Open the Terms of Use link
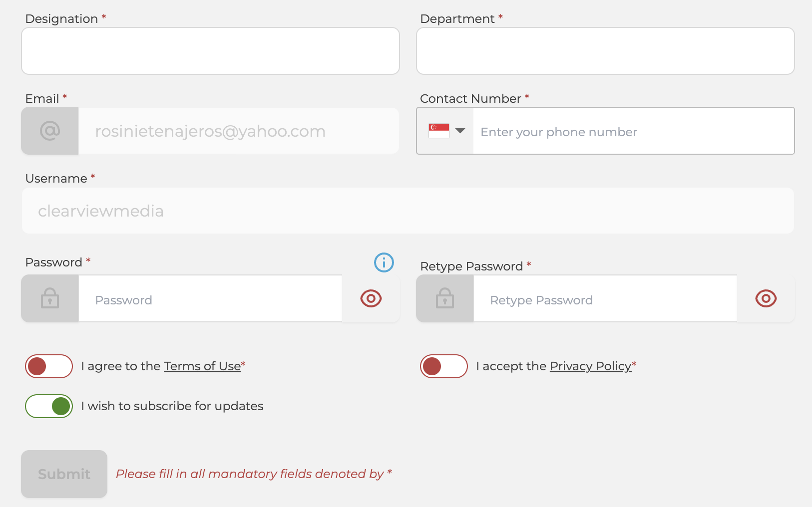 [x=202, y=366]
